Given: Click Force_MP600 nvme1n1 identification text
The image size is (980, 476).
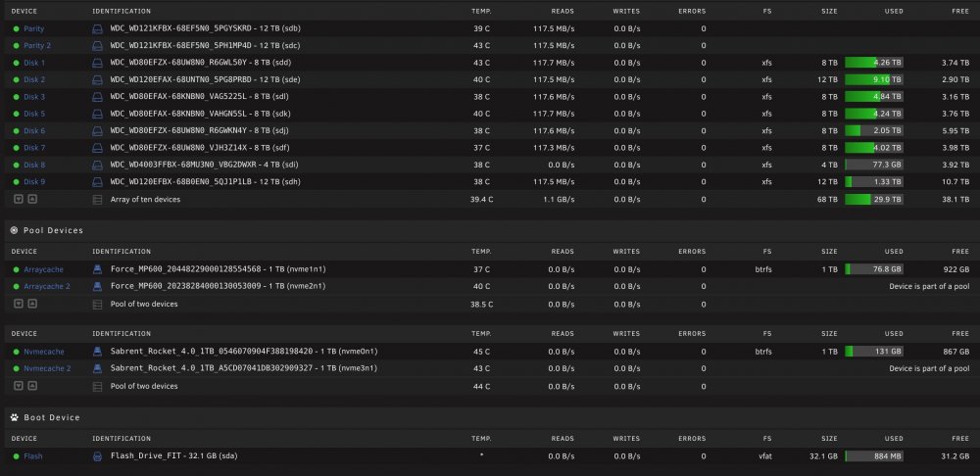Looking at the screenshot, I should click(219, 269).
